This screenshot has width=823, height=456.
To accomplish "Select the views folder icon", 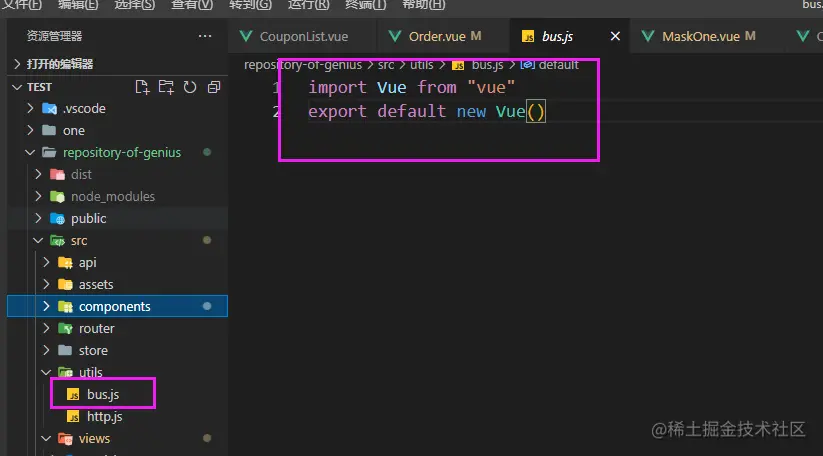I will (x=65, y=438).
